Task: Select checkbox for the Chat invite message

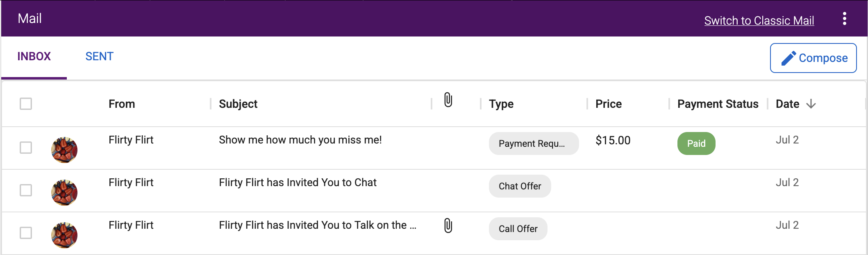Action: [x=26, y=190]
